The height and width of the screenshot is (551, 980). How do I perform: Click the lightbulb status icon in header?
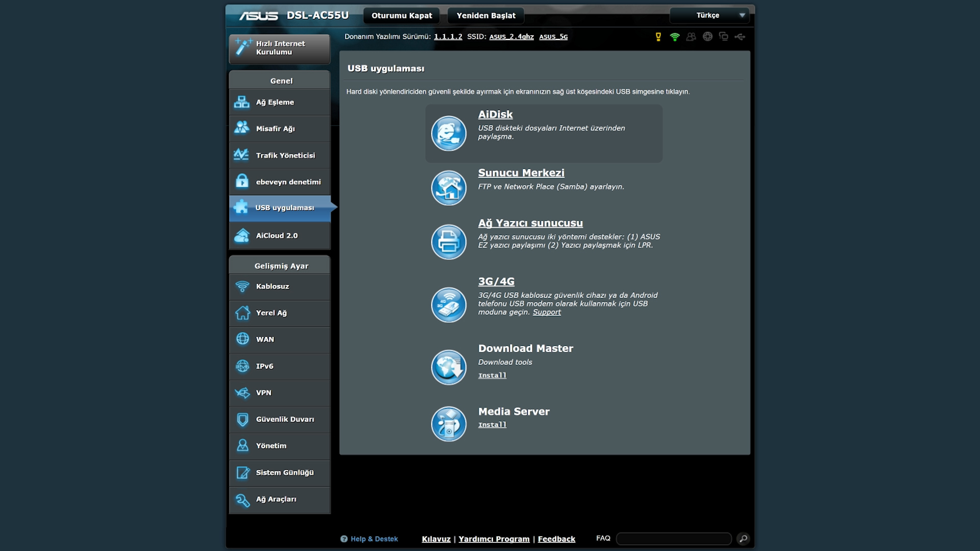coord(658,37)
